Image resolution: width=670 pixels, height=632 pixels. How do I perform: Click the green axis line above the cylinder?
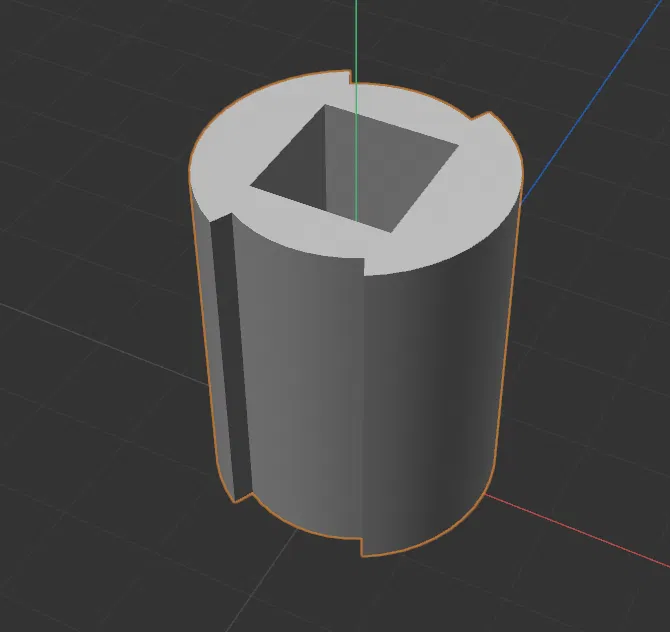[356, 38]
